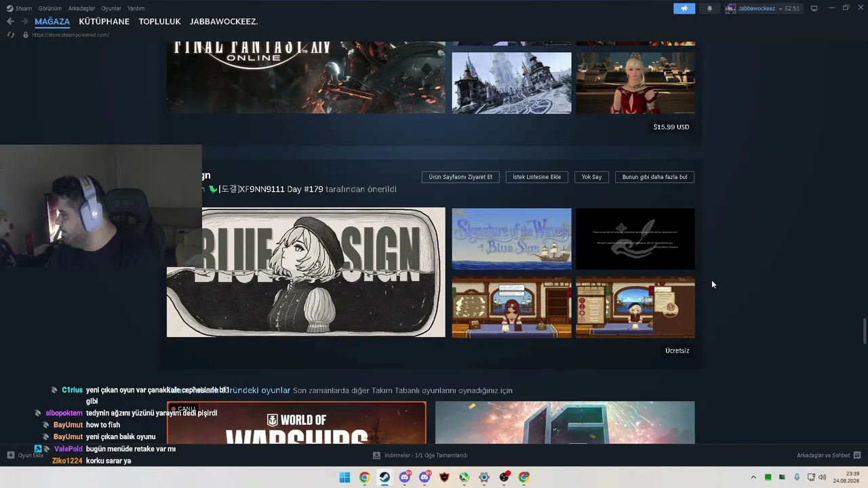
Task: Open the taskbar clock showing 23:39
Action: coord(846,477)
